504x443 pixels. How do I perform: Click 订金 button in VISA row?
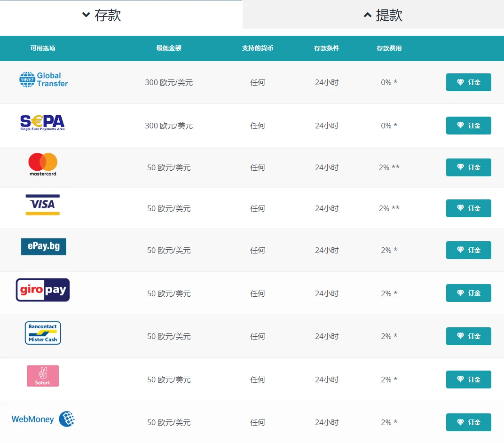pos(468,208)
